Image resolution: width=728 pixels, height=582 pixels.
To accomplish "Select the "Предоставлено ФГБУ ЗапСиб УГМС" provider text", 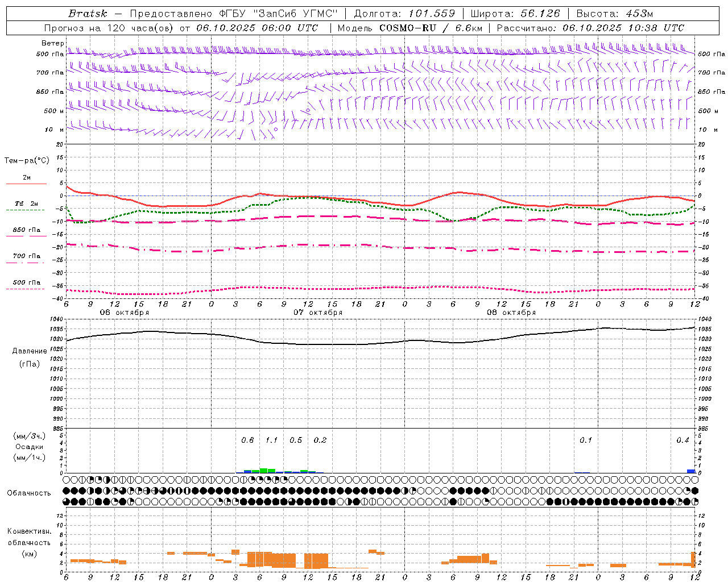I will [234, 14].
